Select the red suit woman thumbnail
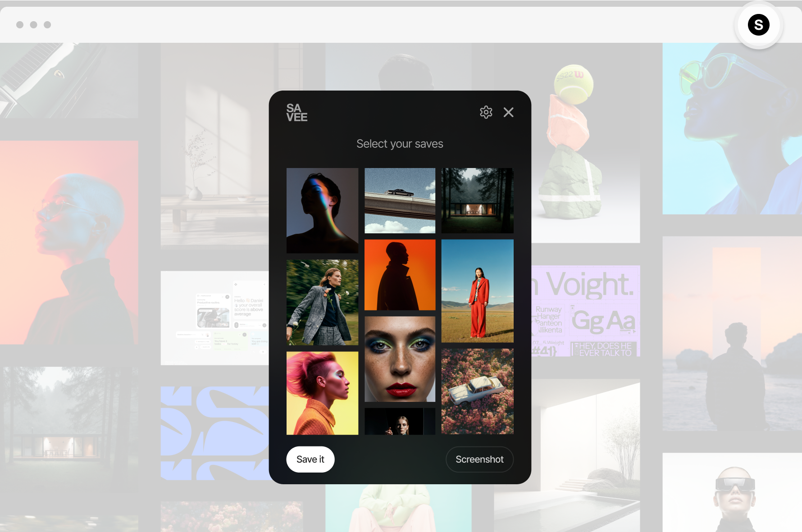This screenshot has width=802, height=532. click(x=477, y=291)
